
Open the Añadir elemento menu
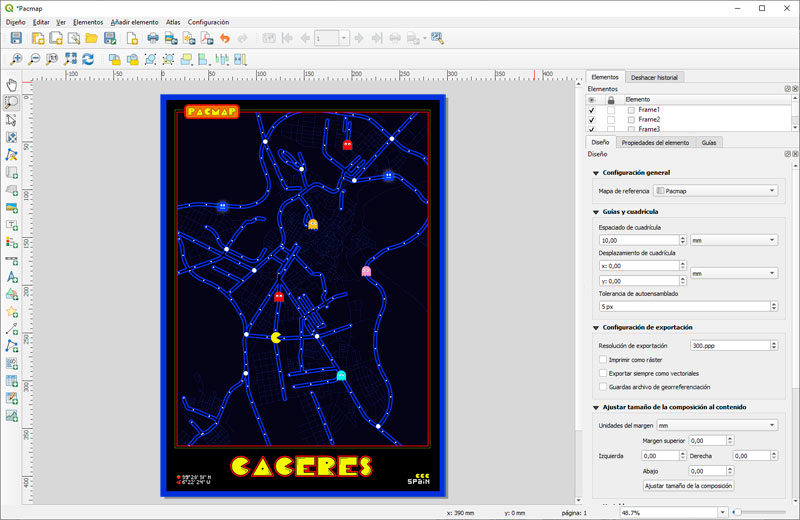click(x=135, y=22)
